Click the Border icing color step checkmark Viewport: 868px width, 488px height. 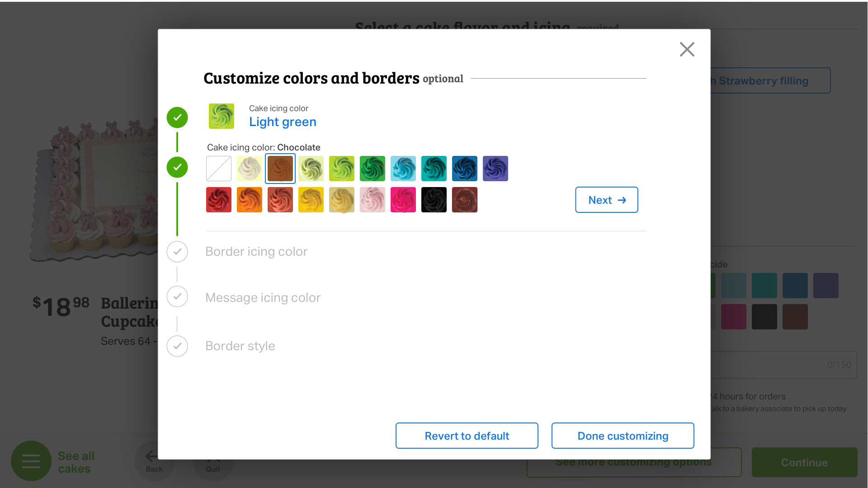[x=177, y=252]
